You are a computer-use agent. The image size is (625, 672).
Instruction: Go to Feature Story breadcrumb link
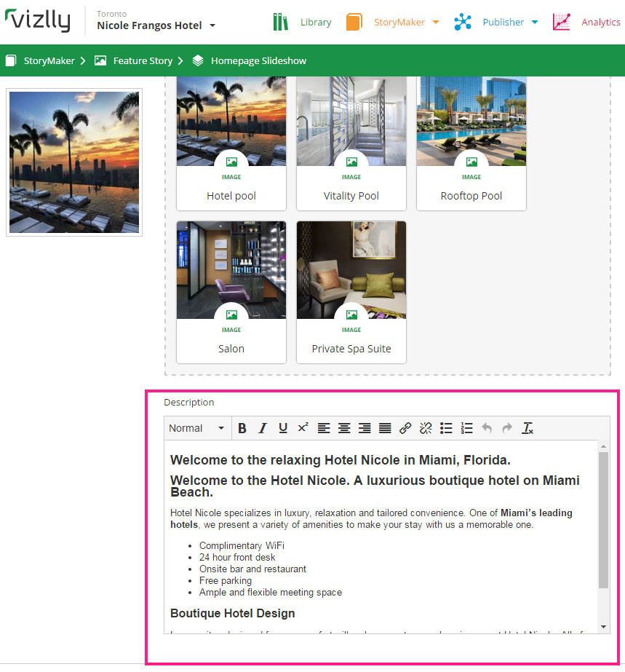[143, 61]
